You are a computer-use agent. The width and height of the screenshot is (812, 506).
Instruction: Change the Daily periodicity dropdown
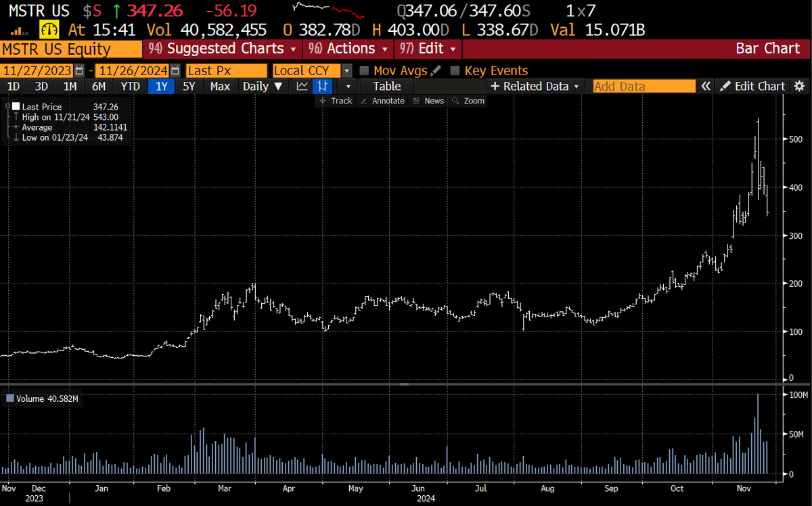(263, 86)
